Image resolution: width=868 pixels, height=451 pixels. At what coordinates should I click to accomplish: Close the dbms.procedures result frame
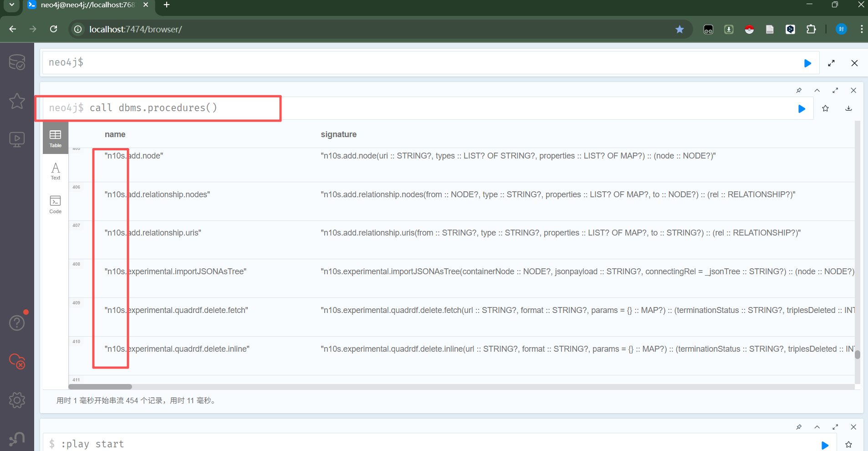(x=853, y=90)
